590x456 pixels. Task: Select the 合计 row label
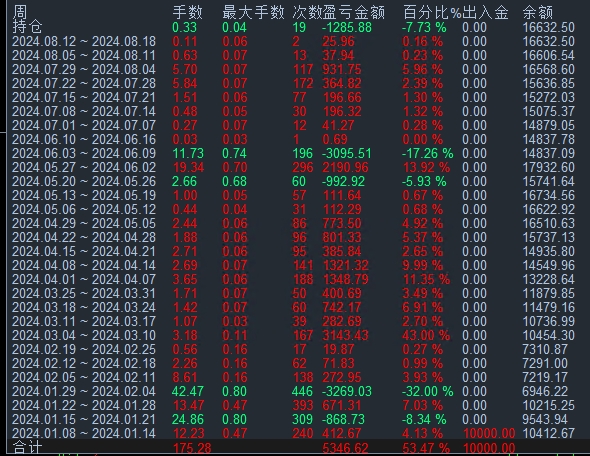tap(27, 448)
